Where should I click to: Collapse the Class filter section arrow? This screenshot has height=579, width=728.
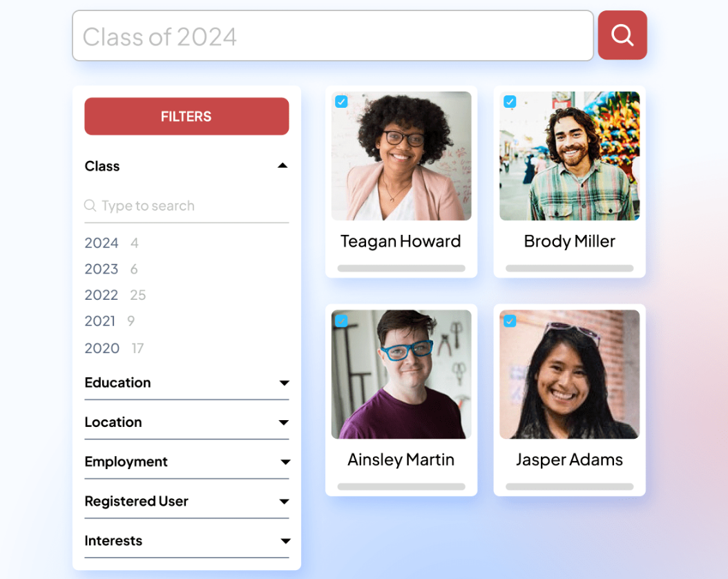click(282, 166)
